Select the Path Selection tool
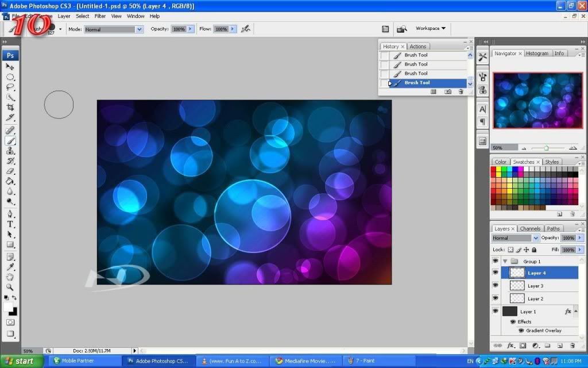The width and height of the screenshot is (588, 368). 10,235
